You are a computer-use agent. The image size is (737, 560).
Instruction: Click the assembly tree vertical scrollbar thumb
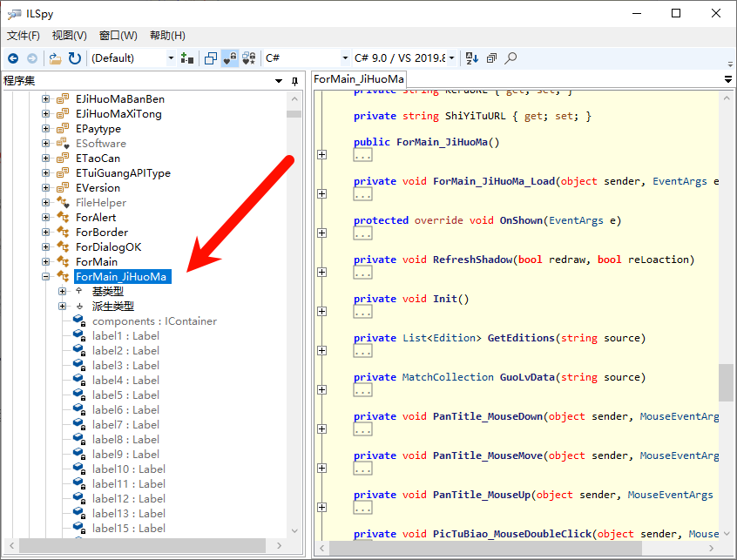[x=294, y=114]
